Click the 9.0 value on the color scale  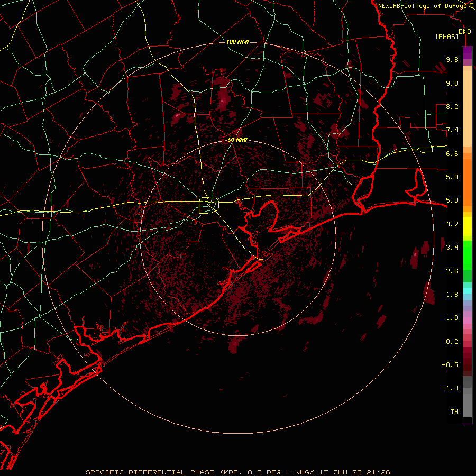pos(452,83)
